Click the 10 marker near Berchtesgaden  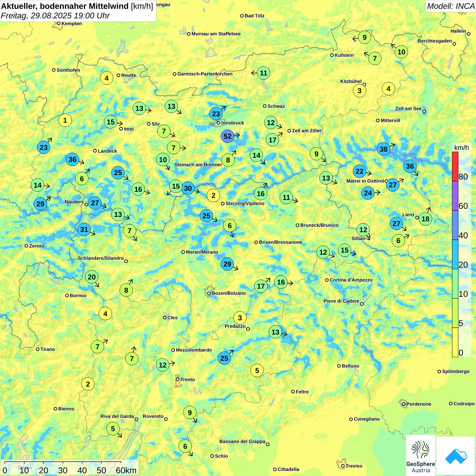pos(401,52)
